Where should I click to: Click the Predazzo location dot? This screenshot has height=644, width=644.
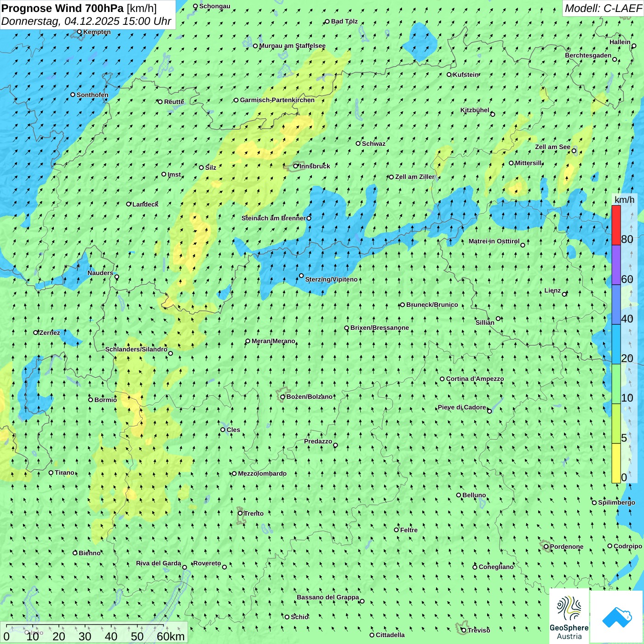335,445
